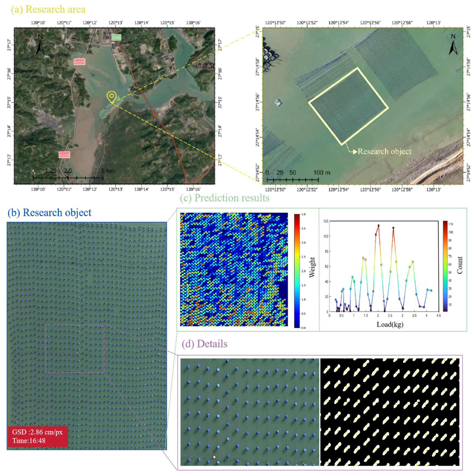Image resolution: width=476 pixels, height=476 pixels.
Task: Click the (a) Research area heading
Action: pos(48,9)
